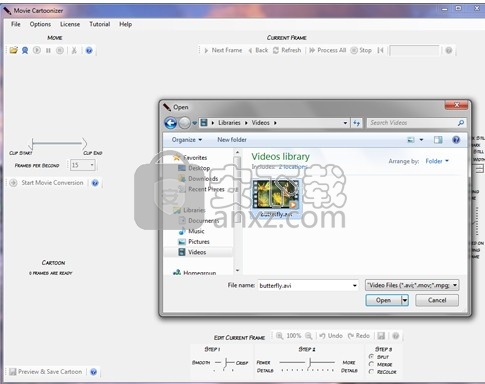Refresh the Open dialog folder view

pos(357,123)
